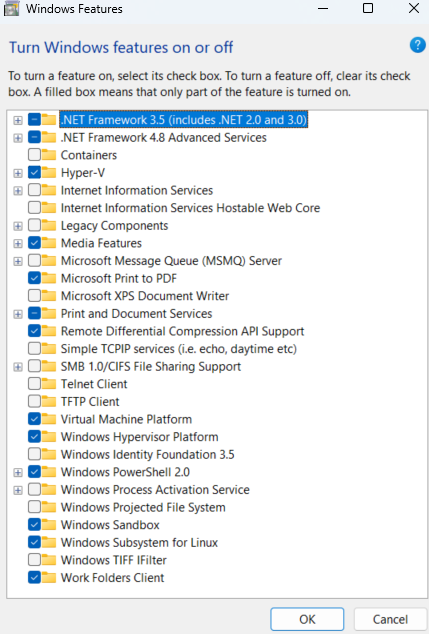The height and width of the screenshot is (634, 429).
Task: Expand the Legacy Components node
Action: [x=18, y=226]
